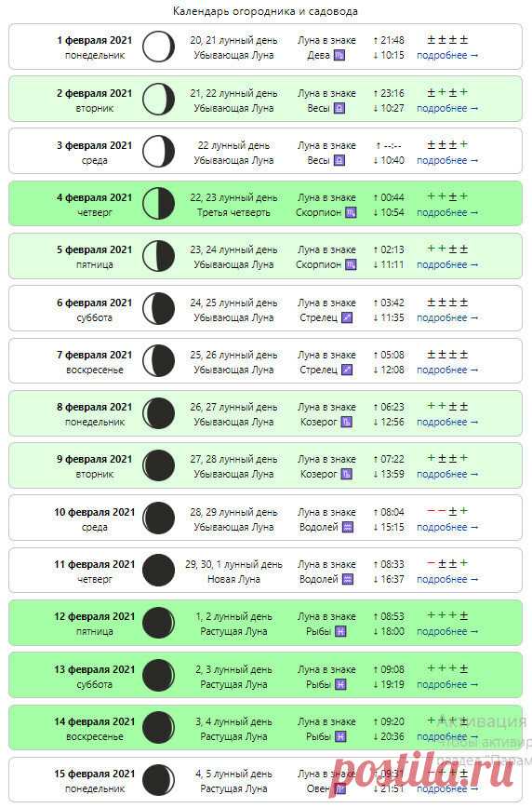
Task: Select the 14 февраля 2021 date label
Action: (95, 722)
